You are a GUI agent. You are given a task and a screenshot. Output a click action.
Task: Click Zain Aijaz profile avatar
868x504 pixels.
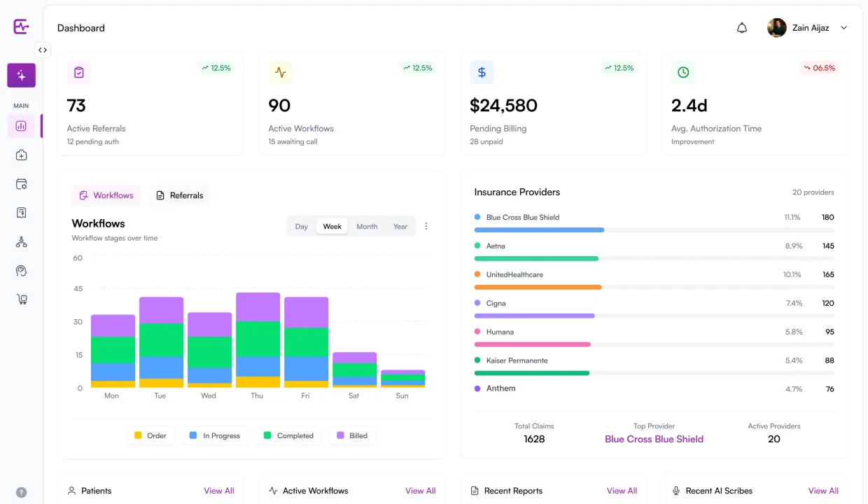pyautogui.click(x=777, y=28)
